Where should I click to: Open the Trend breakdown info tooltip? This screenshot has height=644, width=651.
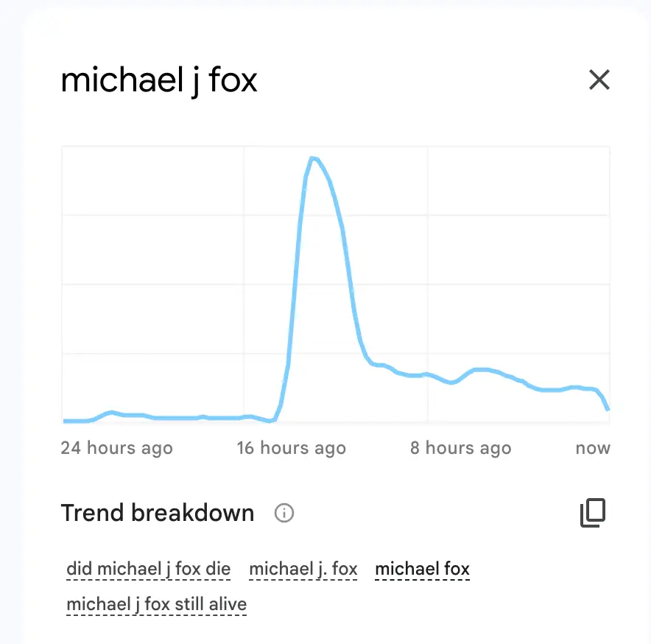pyautogui.click(x=284, y=513)
